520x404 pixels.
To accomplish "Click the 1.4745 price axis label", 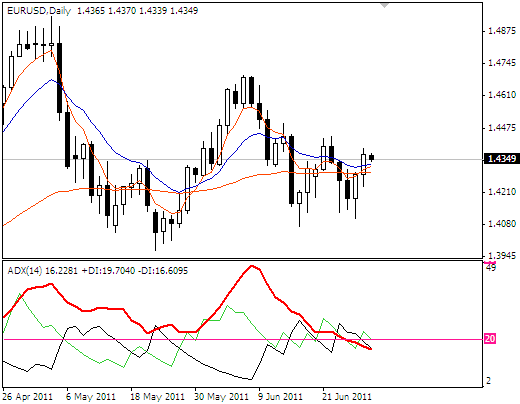I will click(502, 63).
